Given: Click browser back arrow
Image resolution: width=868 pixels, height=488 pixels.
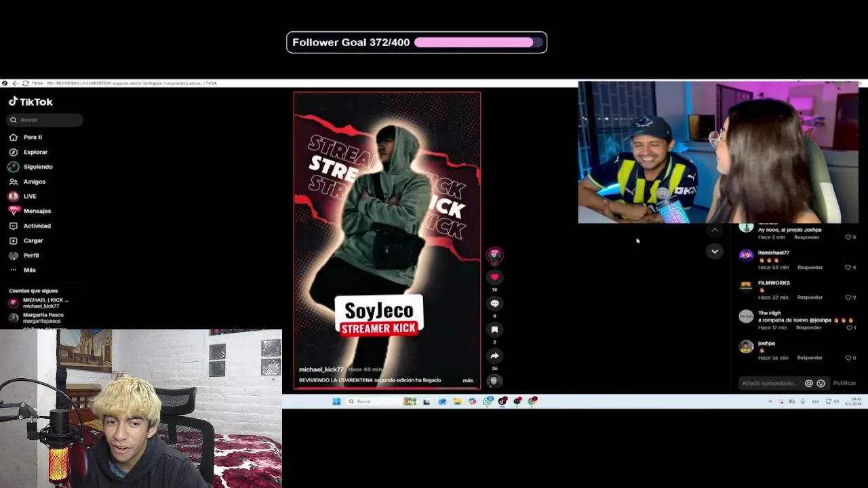Looking at the screenshot, I should tap(16, 83).
